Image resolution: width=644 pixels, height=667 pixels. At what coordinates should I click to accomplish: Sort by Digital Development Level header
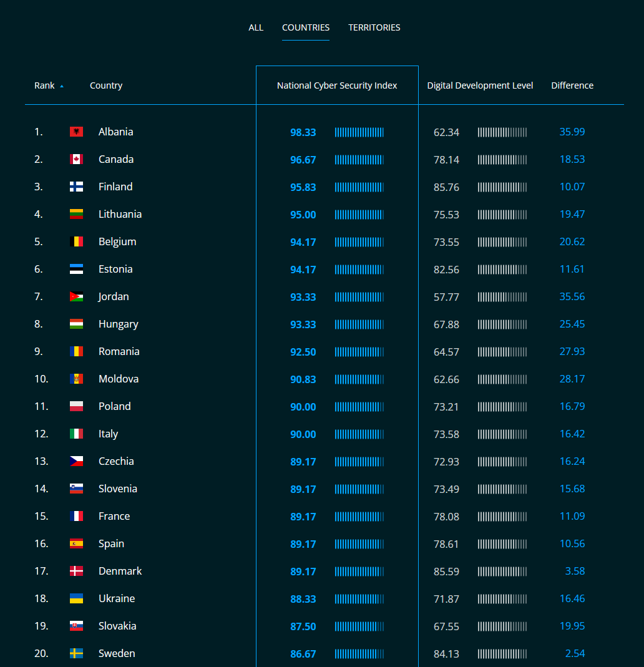[x=480, y=85]
